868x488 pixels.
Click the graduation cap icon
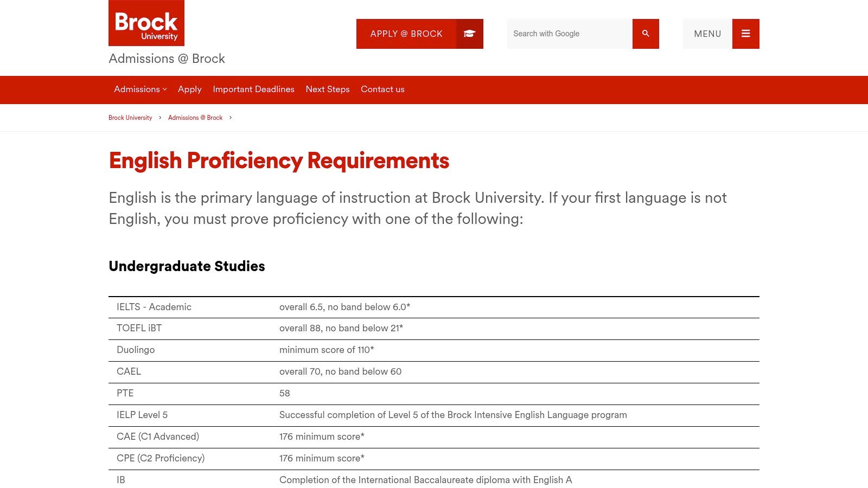click(x=470, y=34)
